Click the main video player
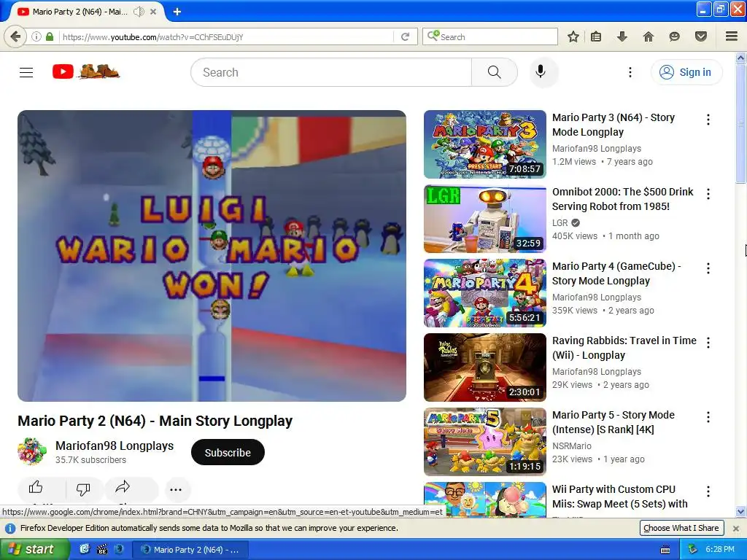 pos(212,256)
